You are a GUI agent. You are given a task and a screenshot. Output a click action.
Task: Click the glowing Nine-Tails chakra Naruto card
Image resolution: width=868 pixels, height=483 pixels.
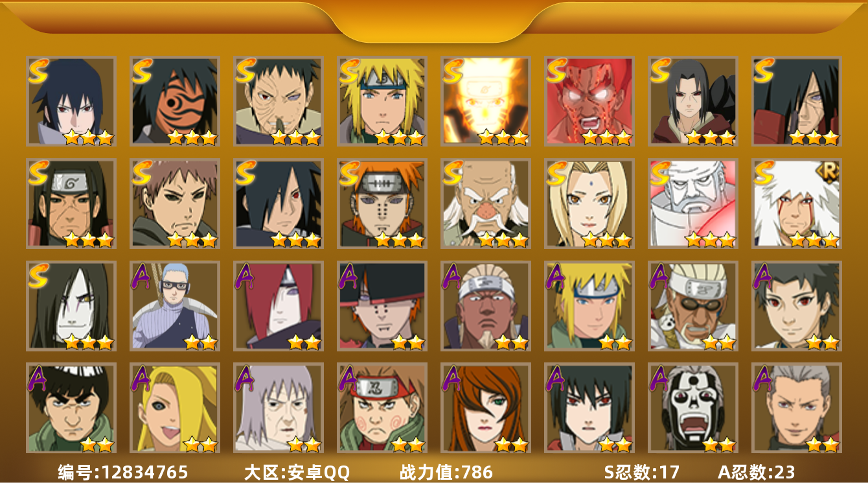tap(485, 100)
